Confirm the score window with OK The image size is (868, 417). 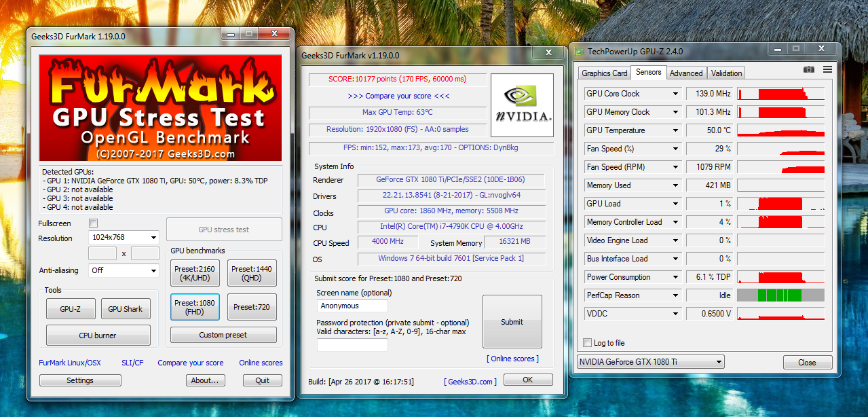(528, 380)
